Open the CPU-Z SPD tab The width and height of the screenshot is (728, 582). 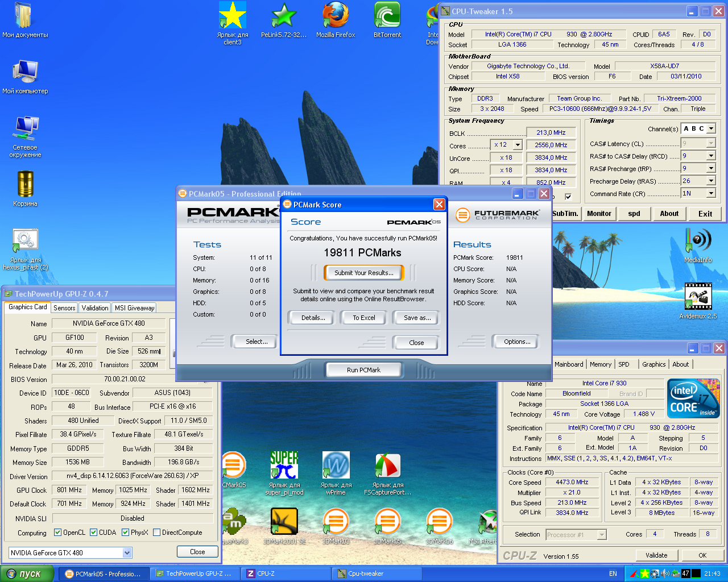(624, 364)
